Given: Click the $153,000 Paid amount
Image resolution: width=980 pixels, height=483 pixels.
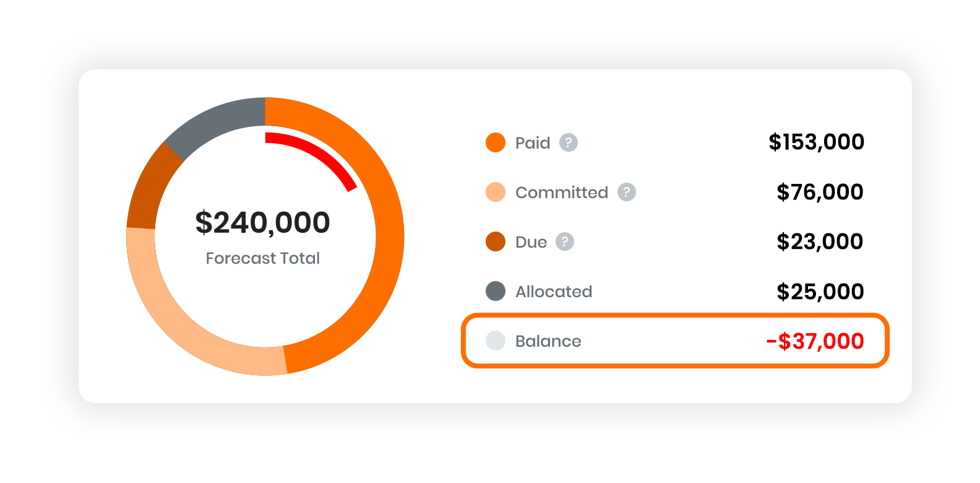Looking at the screenshot, I should tap(816, 142).
